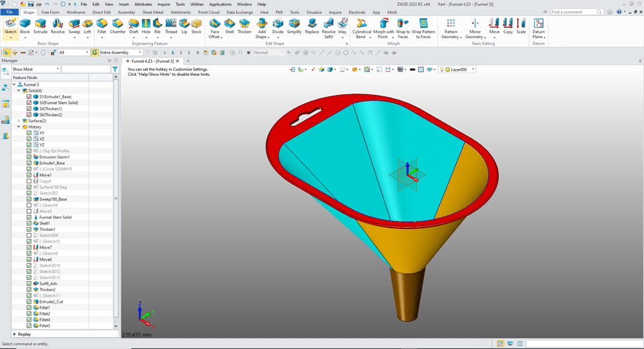644x349 pixels.
Task: Open the Hole feature tool
Action: [x=146, y=26]
